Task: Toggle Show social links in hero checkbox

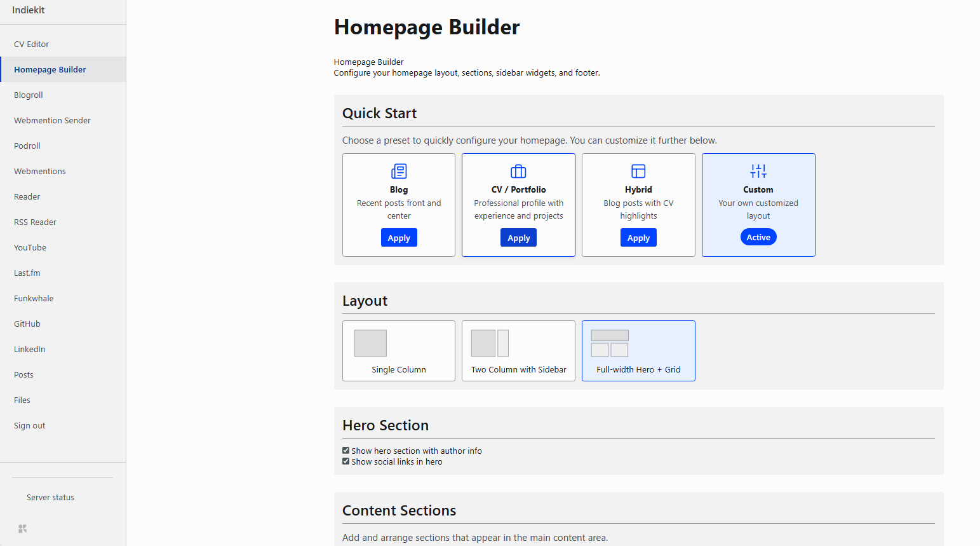Action: (x=346, y=461)
